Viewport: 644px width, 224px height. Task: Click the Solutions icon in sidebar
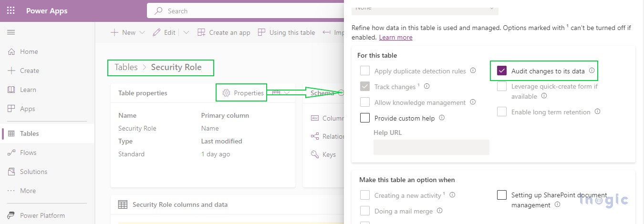click(x=11, y=172)
